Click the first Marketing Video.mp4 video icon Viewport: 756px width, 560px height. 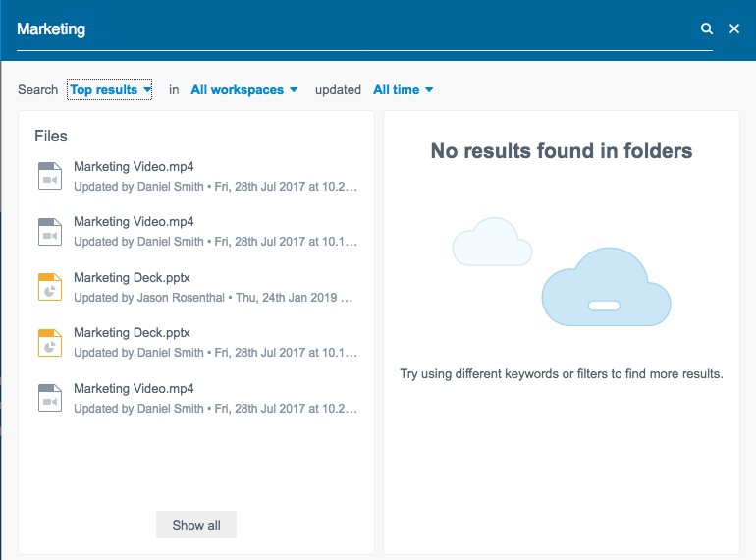[x=50, y=176]
